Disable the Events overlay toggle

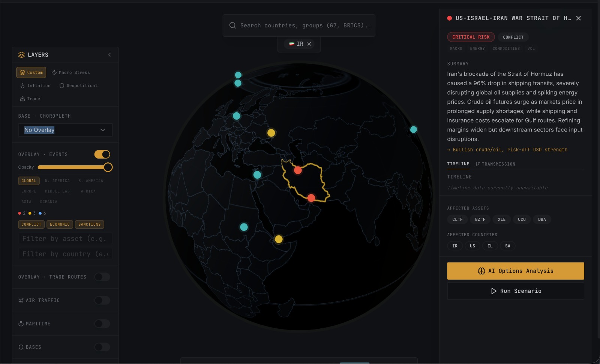(x=102, y=154)
